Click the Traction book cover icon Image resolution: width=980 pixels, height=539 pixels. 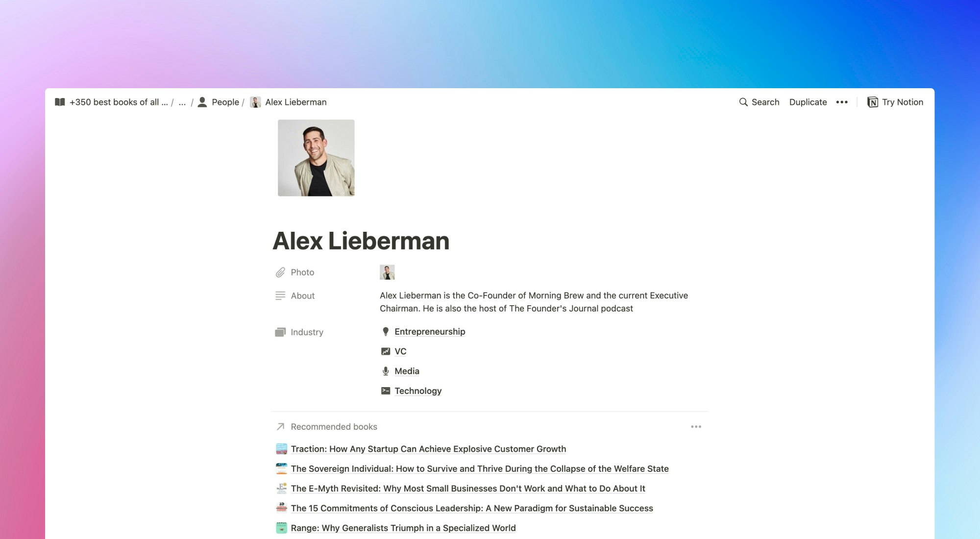tap(281, 449)
